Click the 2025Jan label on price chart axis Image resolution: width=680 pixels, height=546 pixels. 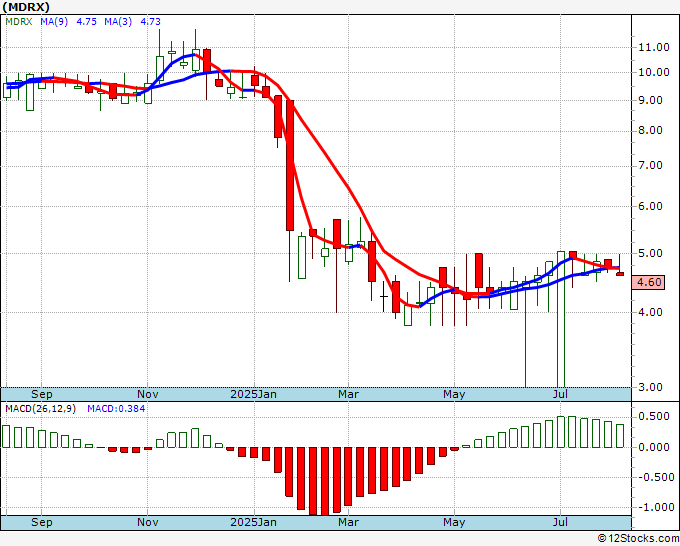pyautogui.click(x=253, y=394)
